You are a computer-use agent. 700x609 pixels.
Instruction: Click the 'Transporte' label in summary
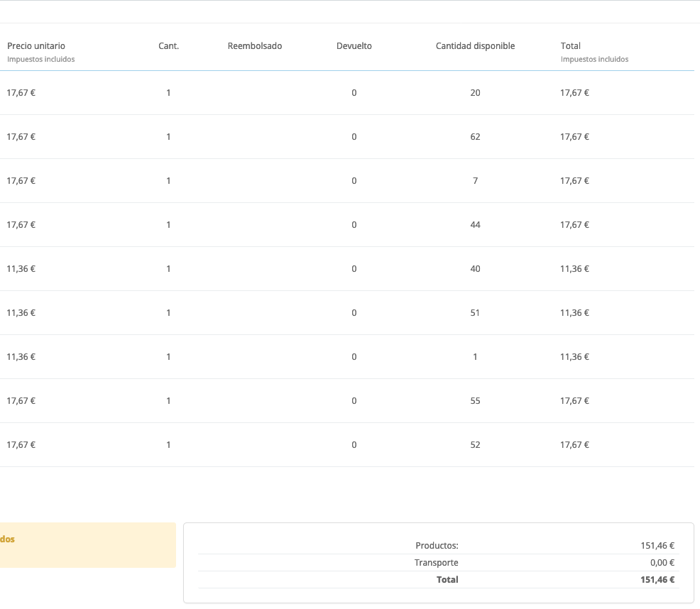[x=436, y=563]
